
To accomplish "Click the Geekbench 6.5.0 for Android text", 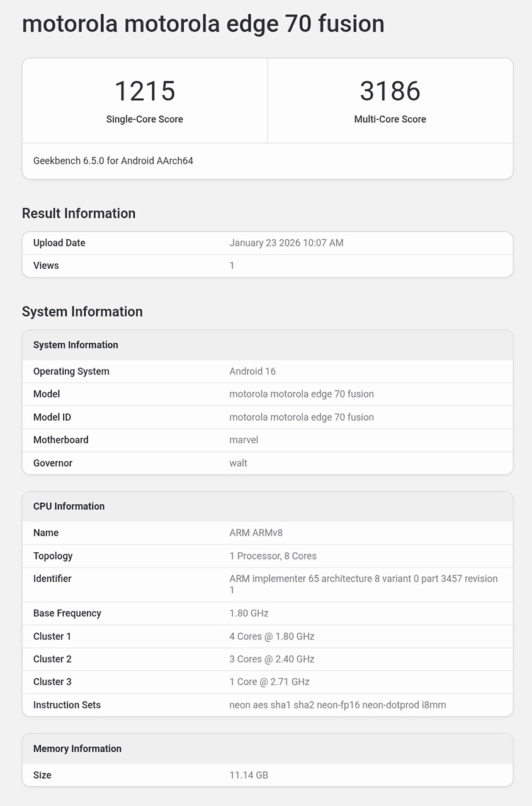I will pos(113,161).
